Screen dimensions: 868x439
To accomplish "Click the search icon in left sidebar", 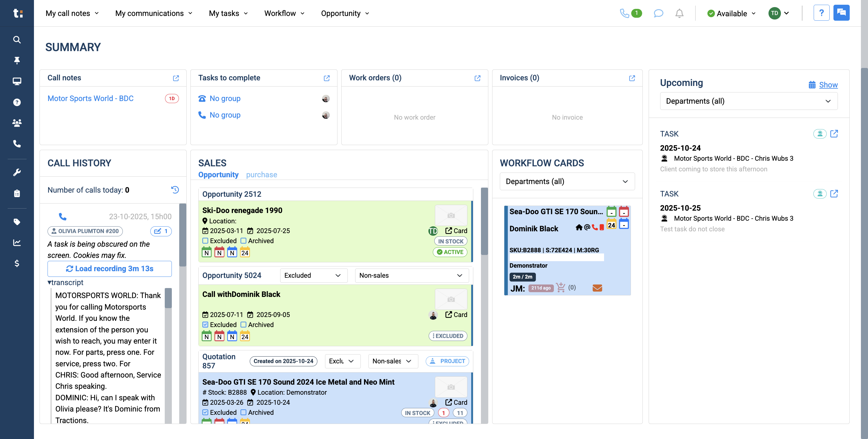I will click(x=17, y=40).
